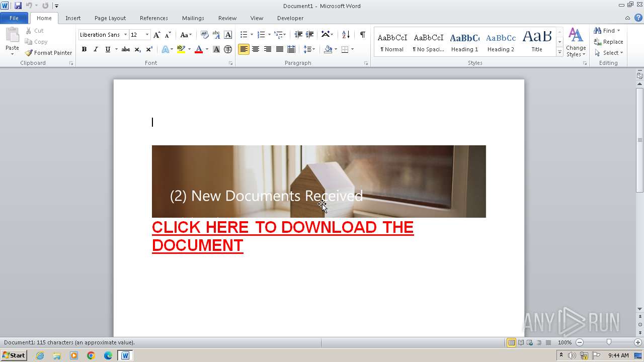Click the Shrink Font icon
Image resolution: width=644 pixels, height=362 pixels.
168,35
